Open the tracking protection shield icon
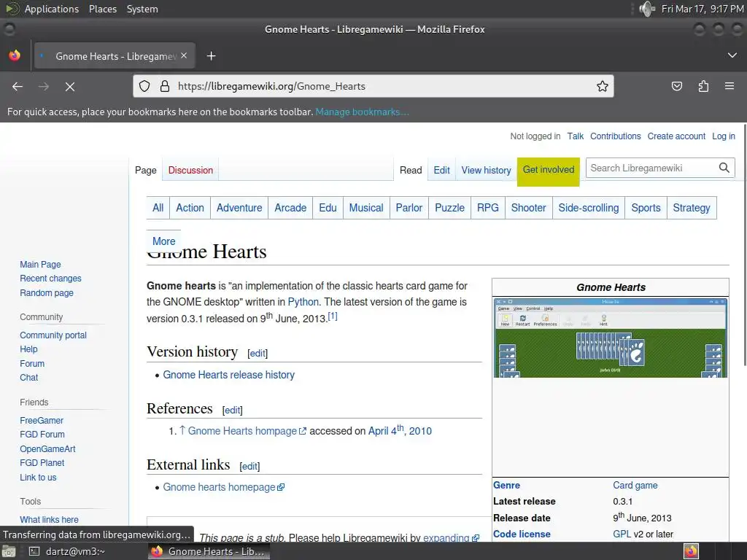 [144, 86]
